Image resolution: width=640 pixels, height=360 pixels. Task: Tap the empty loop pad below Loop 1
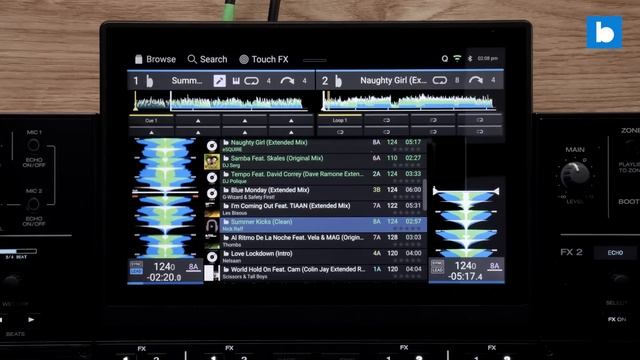[340, 132]
